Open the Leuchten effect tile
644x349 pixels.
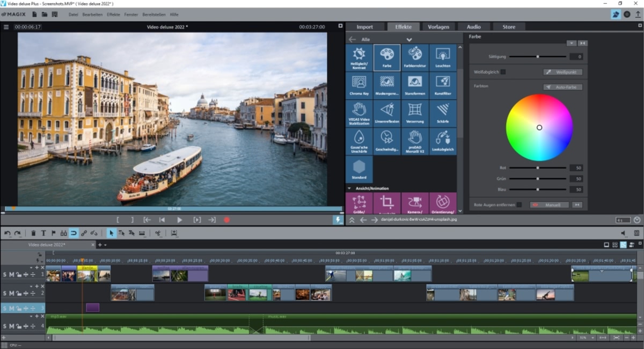point(443,58)
